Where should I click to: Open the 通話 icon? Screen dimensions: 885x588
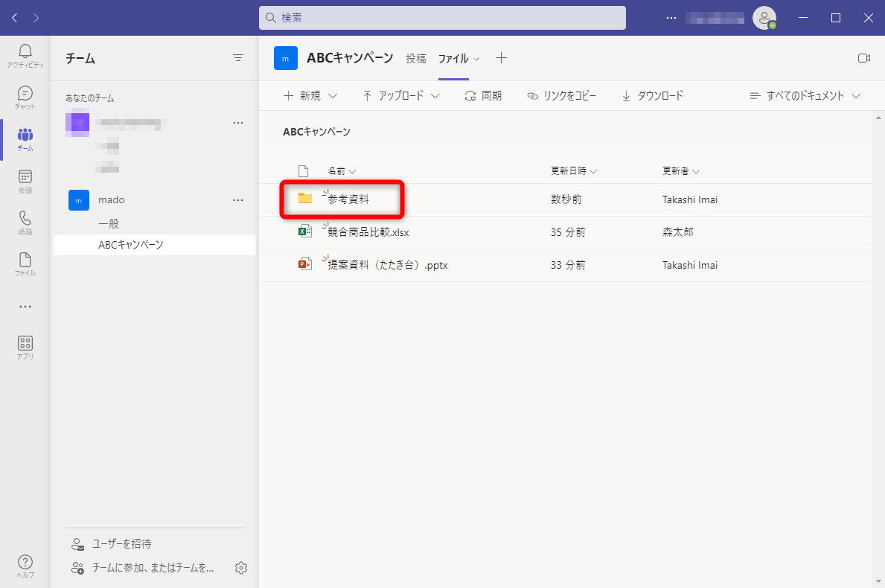[25, 221]
